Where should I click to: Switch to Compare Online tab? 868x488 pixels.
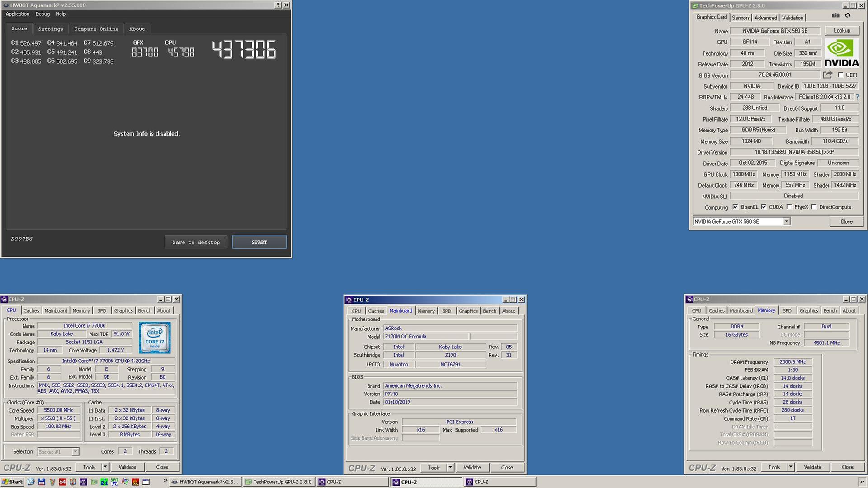pyautogui.click(x=96, y=29)
